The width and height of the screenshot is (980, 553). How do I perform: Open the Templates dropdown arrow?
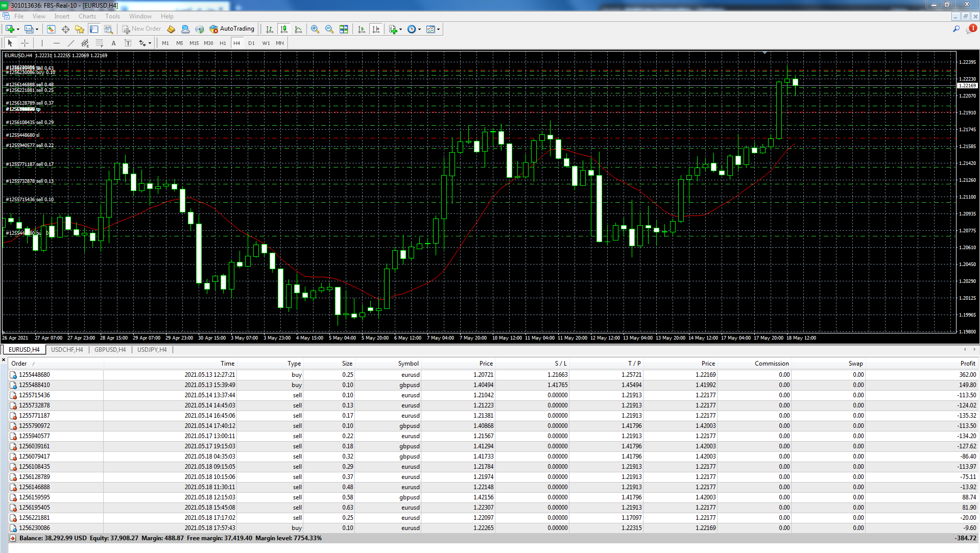coord(438,29)
